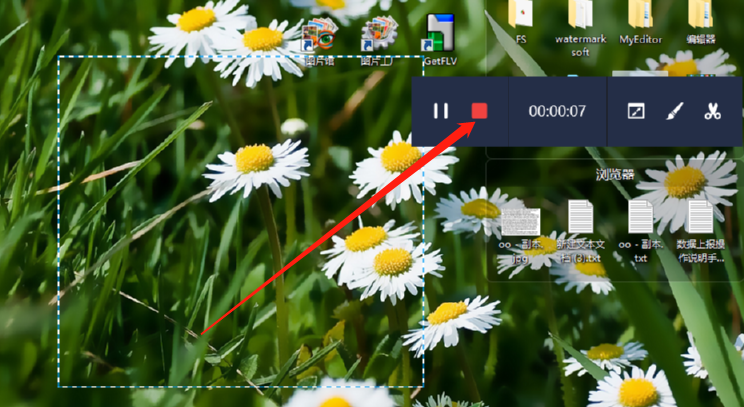Screen dimensions: 744x407
Task: Select the GetFLV desktop shortcut
Action: tap(439, 40)
